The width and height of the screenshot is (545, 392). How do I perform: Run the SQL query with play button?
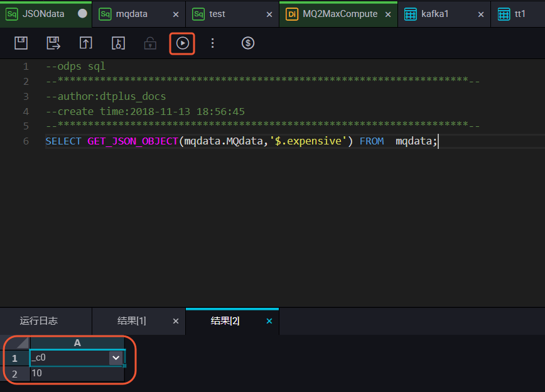[182, 43]
